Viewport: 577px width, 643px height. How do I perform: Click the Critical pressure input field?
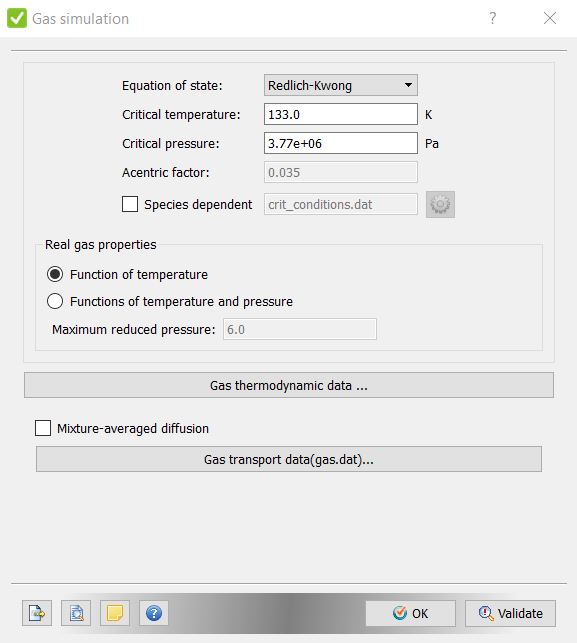pos(341,143)
